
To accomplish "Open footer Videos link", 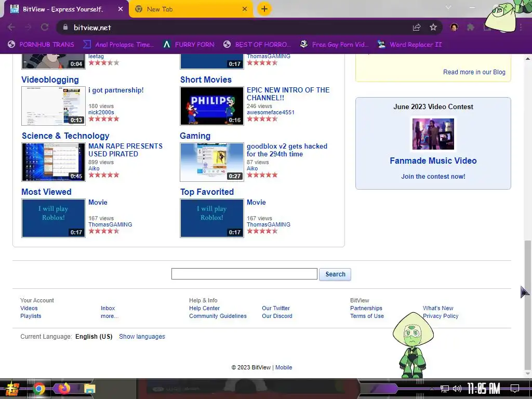I will (29, 308).
